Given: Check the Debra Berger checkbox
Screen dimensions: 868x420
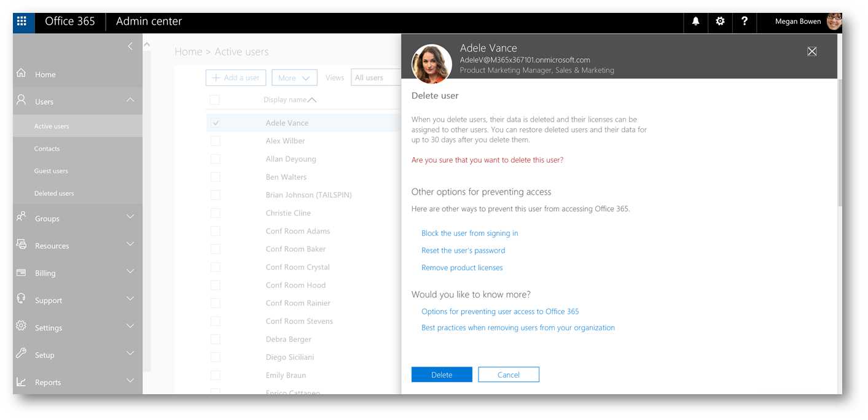Looking at the screenshot, I should 215,339.
